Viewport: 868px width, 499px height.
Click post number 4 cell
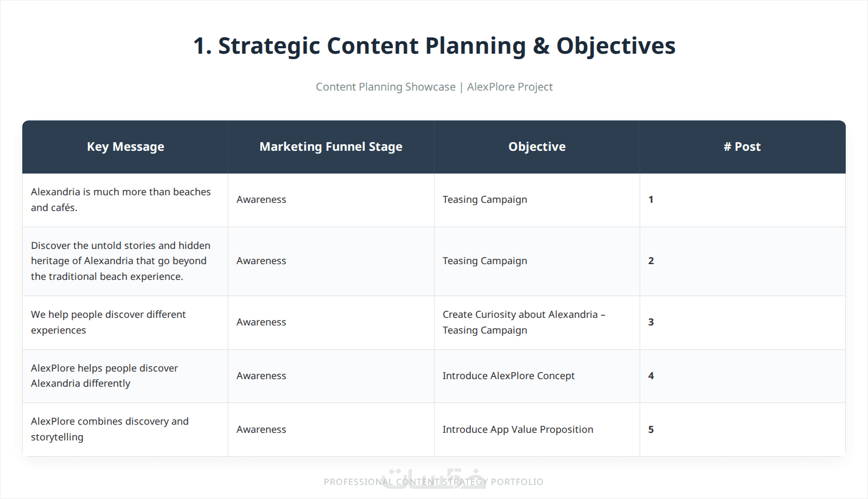[743, 376]
